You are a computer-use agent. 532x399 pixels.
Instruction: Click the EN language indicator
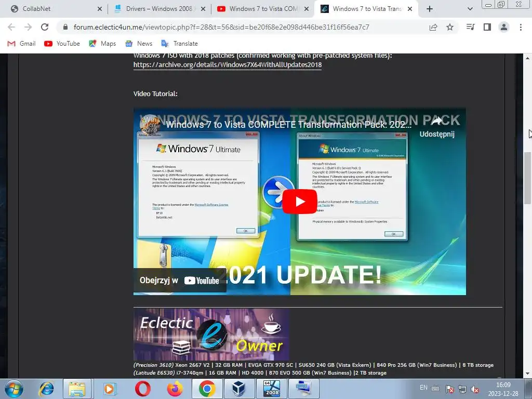[424, 388]
